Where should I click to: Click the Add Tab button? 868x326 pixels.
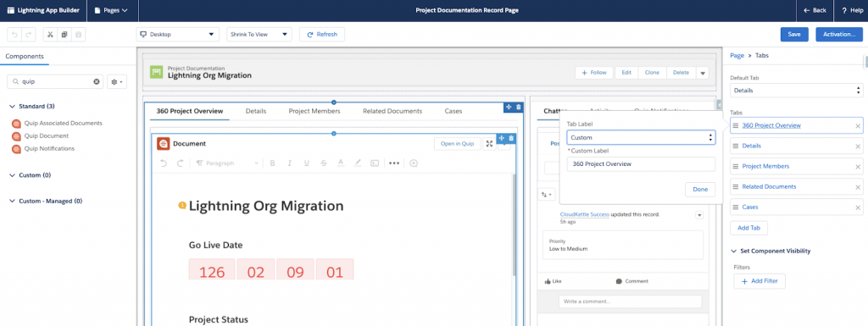click(x=749, y=228)
